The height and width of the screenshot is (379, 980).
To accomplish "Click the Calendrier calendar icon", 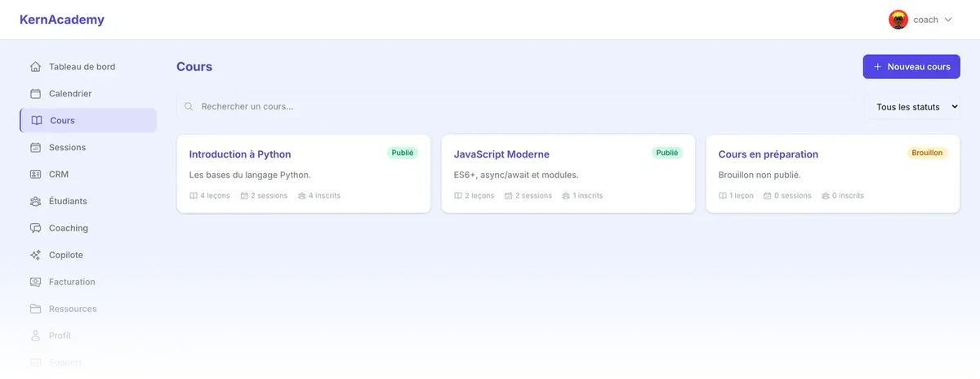I will pyautogui.click(x=35, y=94).
